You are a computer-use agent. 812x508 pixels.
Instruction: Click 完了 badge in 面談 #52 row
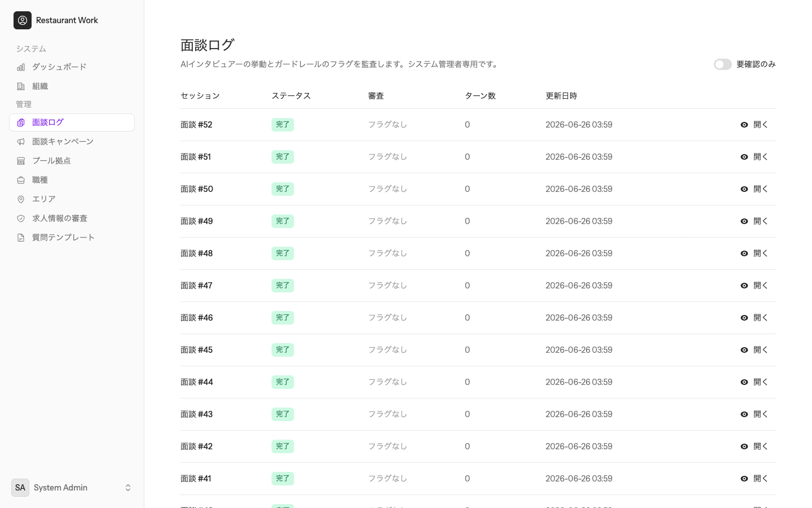[x=283, y=125]
